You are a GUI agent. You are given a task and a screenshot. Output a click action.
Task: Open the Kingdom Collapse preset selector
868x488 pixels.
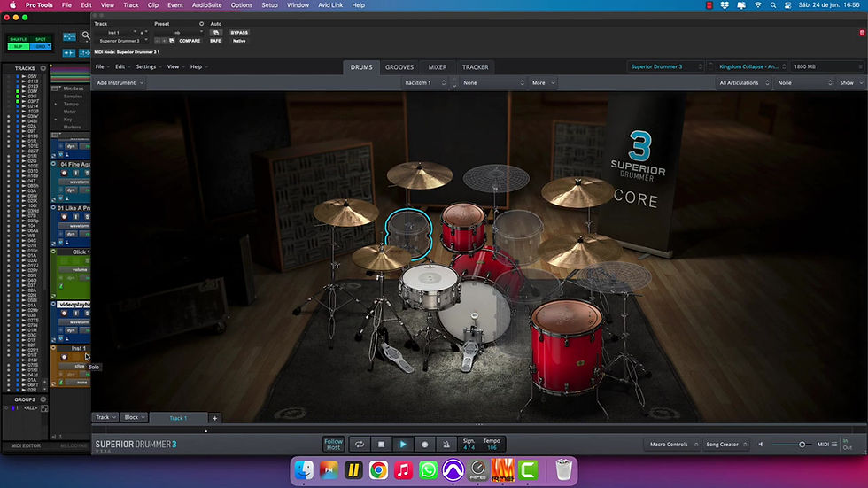pyautogui.click(x=752, y=67)
